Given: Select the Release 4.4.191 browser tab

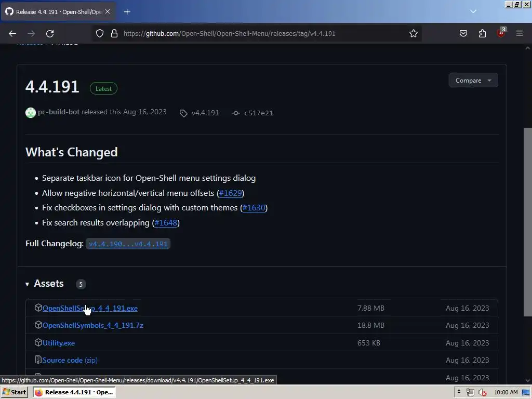Looking at the screenshot, I should point(58,12).
